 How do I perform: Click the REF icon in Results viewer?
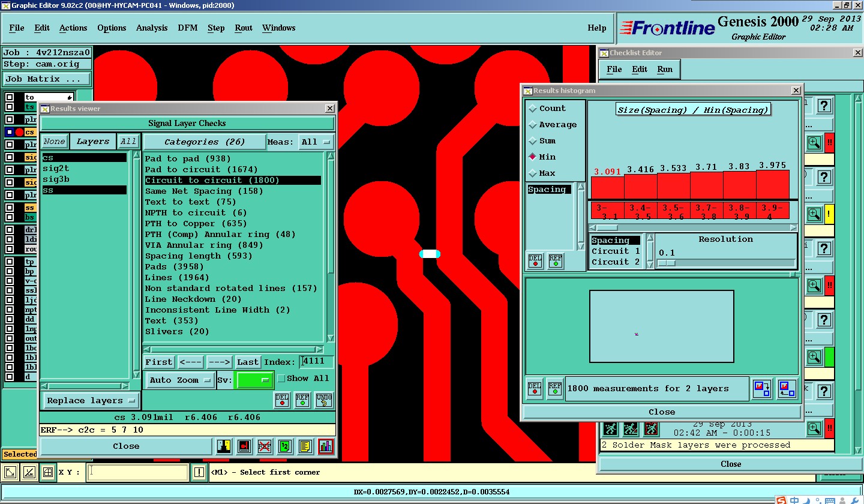[302, 400]
